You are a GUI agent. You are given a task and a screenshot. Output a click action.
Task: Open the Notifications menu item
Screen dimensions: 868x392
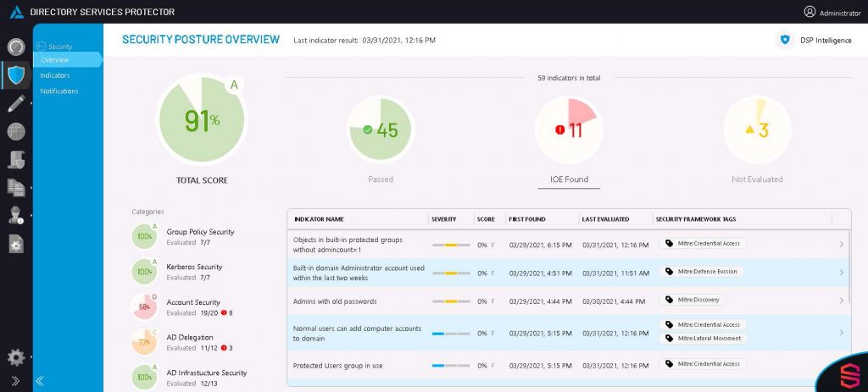(59, 91)
